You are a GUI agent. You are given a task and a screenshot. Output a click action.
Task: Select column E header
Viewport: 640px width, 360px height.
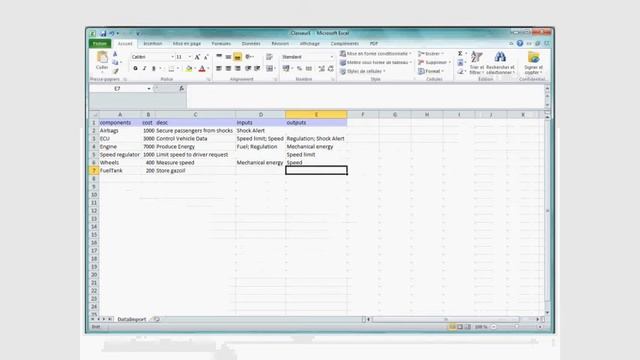316,115
